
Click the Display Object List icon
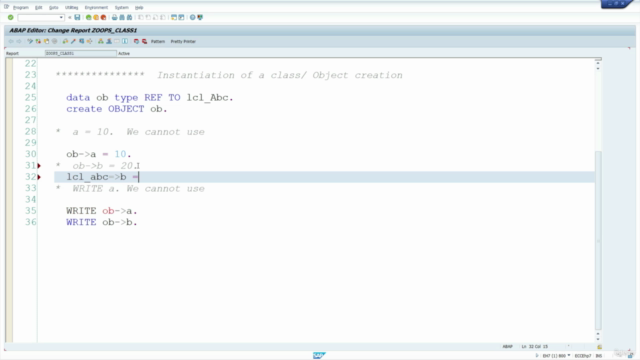[x=101, y=41]
